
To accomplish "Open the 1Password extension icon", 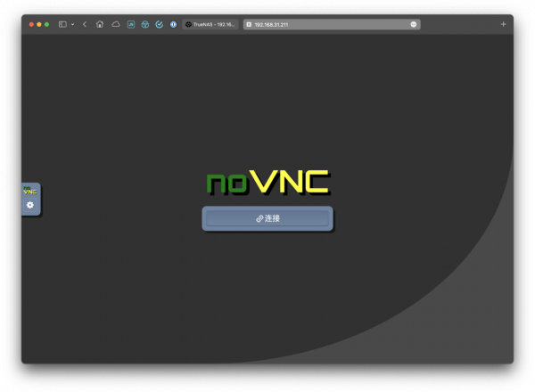I will tap(173, 24).
